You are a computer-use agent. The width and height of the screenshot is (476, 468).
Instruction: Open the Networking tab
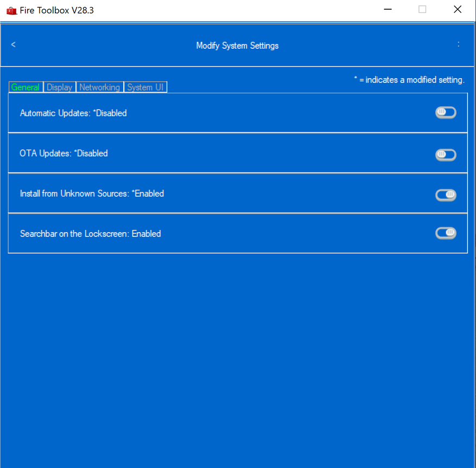point(99,87)
